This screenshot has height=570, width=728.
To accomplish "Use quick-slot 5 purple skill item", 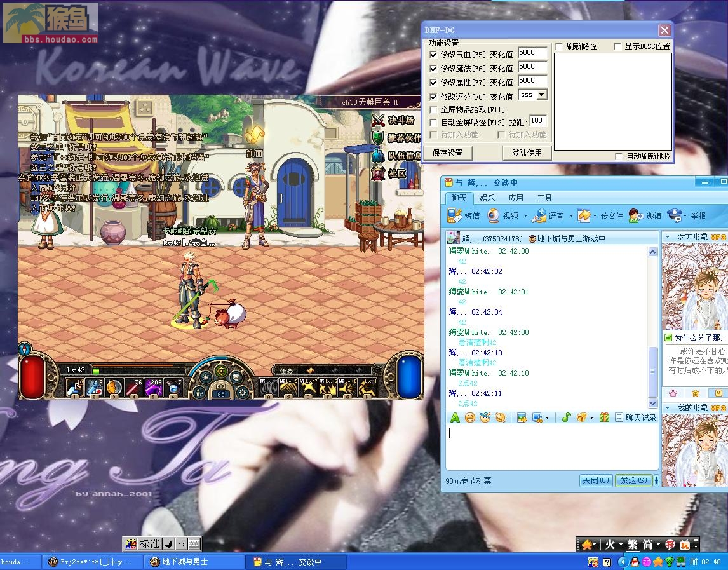I will 154,388.
